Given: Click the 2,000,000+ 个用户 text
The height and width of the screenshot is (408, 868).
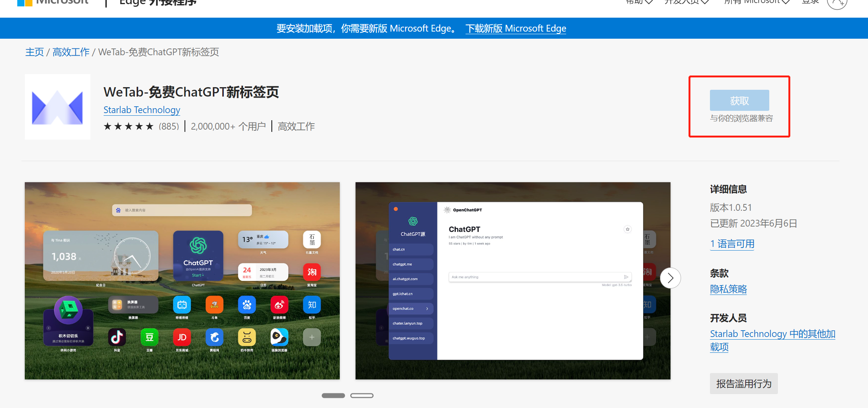Looking at the screenshot, I should click(228, 126).
